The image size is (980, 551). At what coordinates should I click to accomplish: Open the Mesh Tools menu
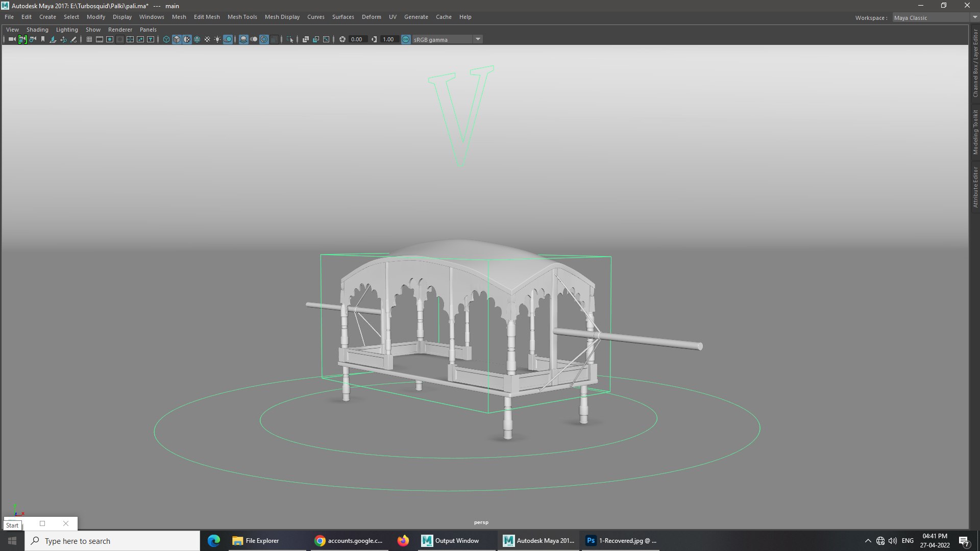242,17
